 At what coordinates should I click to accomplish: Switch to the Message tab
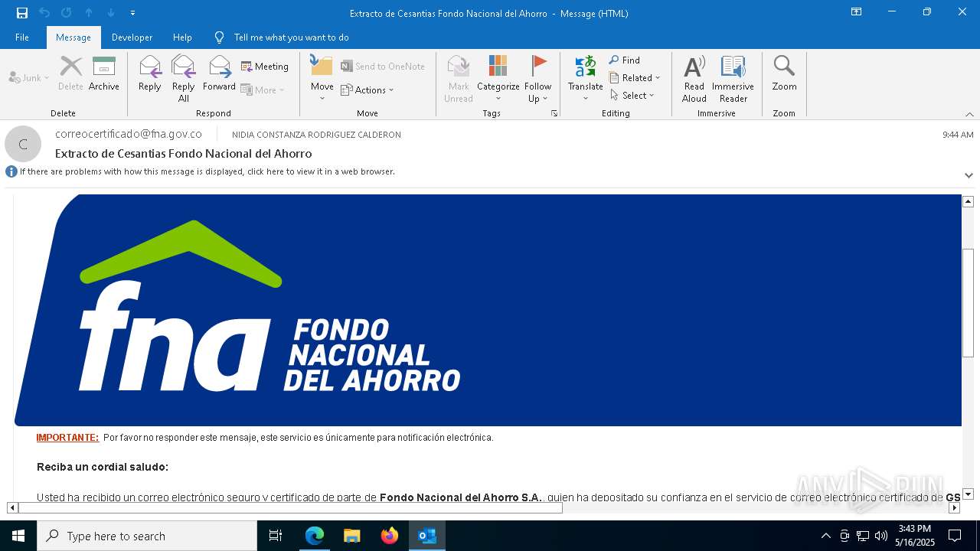[73, 37]
